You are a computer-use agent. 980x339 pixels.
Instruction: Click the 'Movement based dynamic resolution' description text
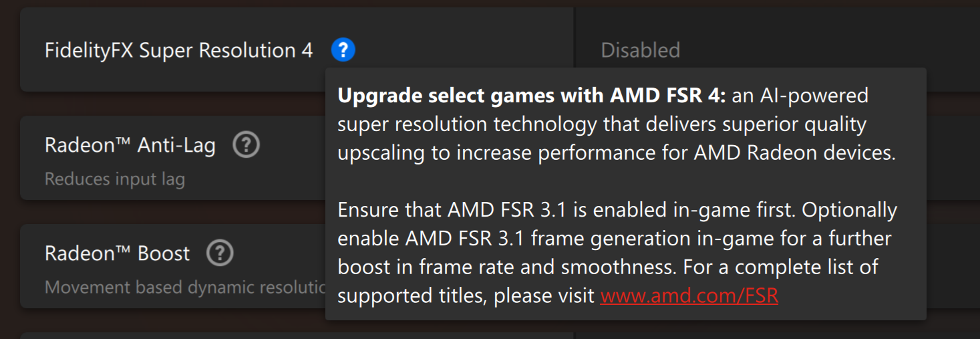[x=185, y=288]
